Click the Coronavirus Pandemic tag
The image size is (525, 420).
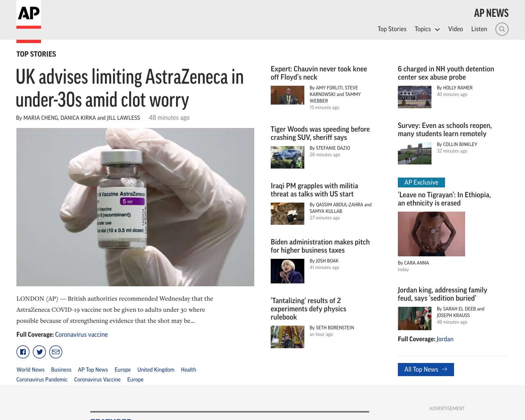tap(42, 379)
